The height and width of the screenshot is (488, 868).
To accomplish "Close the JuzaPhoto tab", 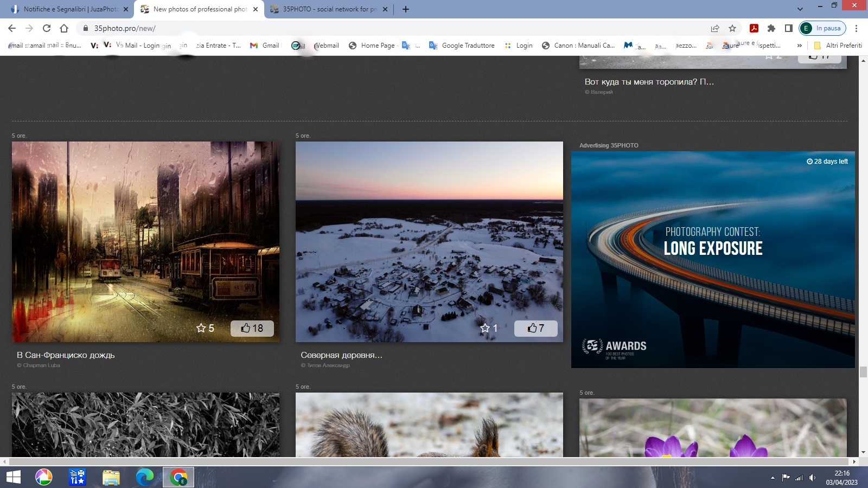I will 126,9.
